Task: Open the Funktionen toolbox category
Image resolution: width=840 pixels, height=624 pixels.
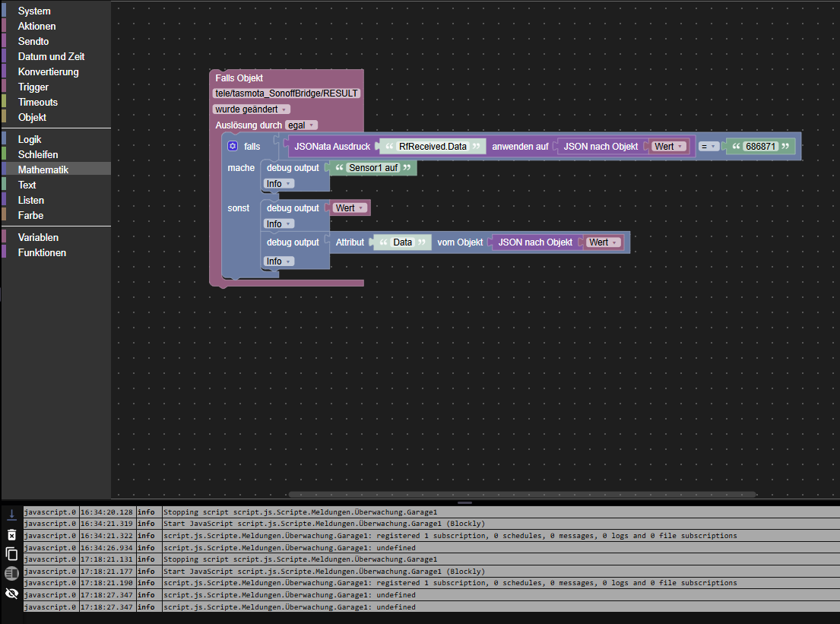Action: [55, 253]
